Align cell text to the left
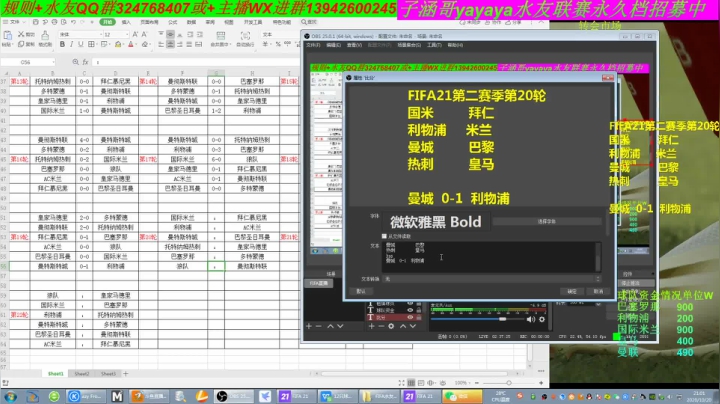The width and height of the screenshot is (720, 404). [x=161, y=45]
